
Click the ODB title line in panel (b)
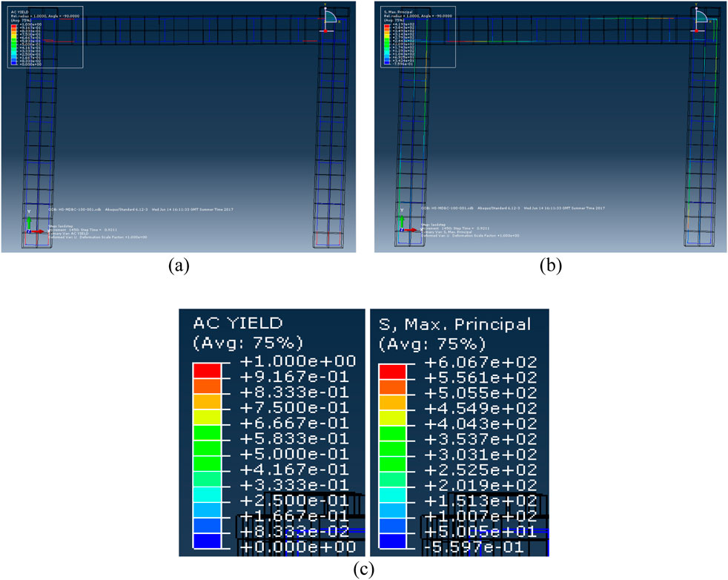(x=513, y=208)
